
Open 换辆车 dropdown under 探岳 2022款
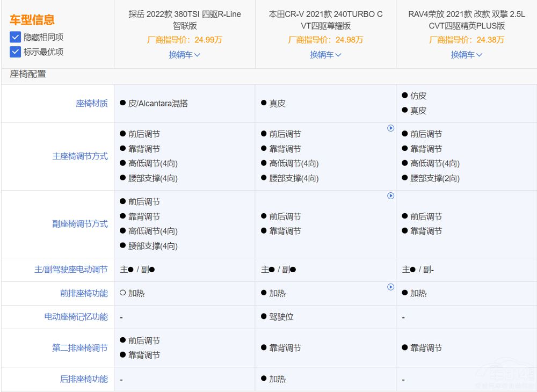(x=184, y=55)
